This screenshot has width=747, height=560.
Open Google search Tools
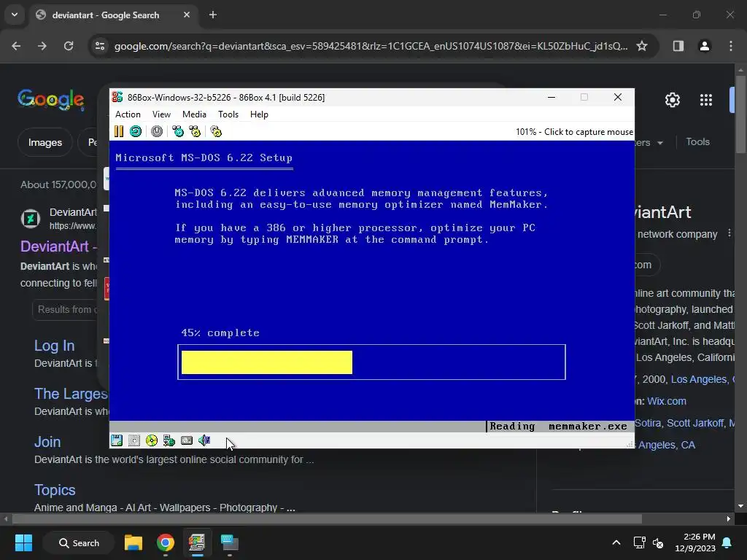point(697,142)
